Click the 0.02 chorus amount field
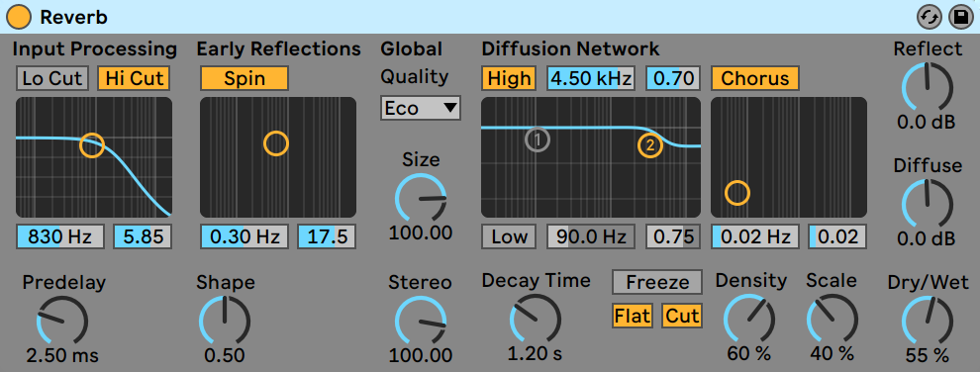 pyautogui.click(x=837, y=236)
